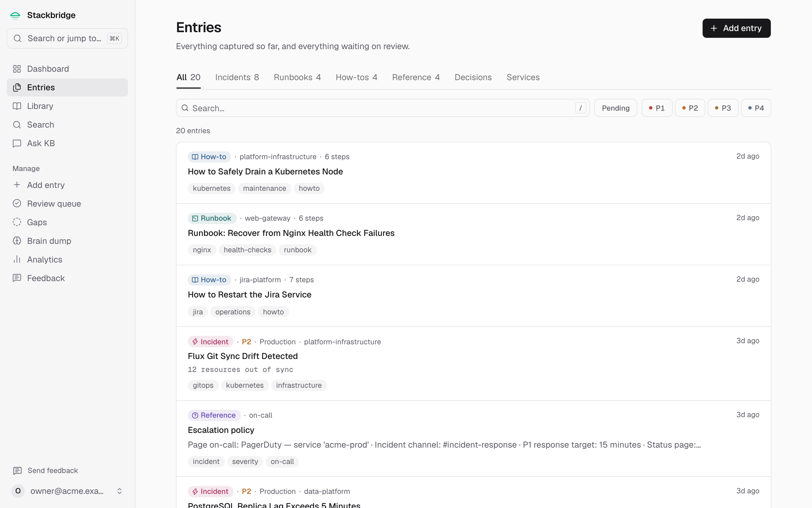Screen dimensions: 812x508
Task: Click the Stackbridge logo icon
Action: point(15,16)
